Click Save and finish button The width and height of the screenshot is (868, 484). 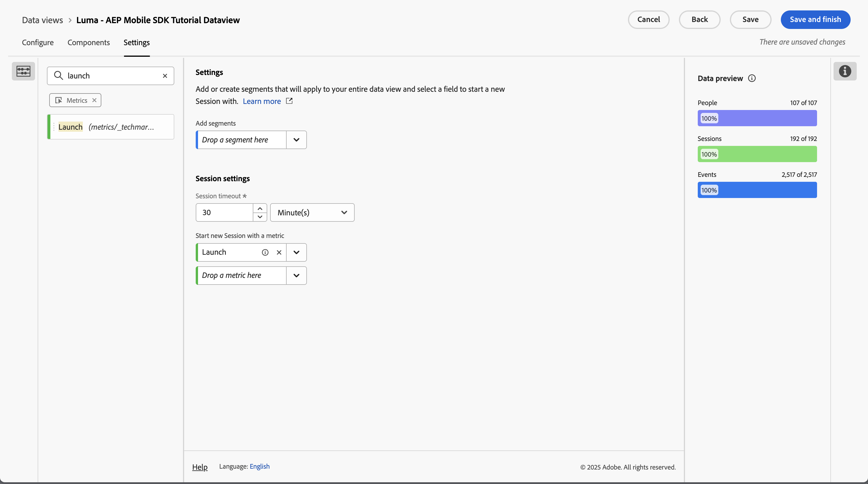(815, 19)
